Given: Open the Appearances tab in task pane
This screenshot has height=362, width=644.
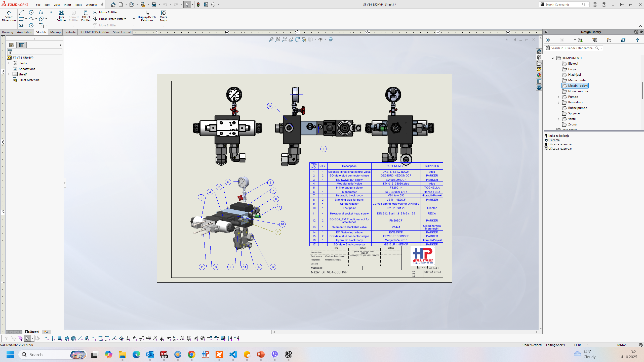Looking at the screenshot, I should click(539, 75).
